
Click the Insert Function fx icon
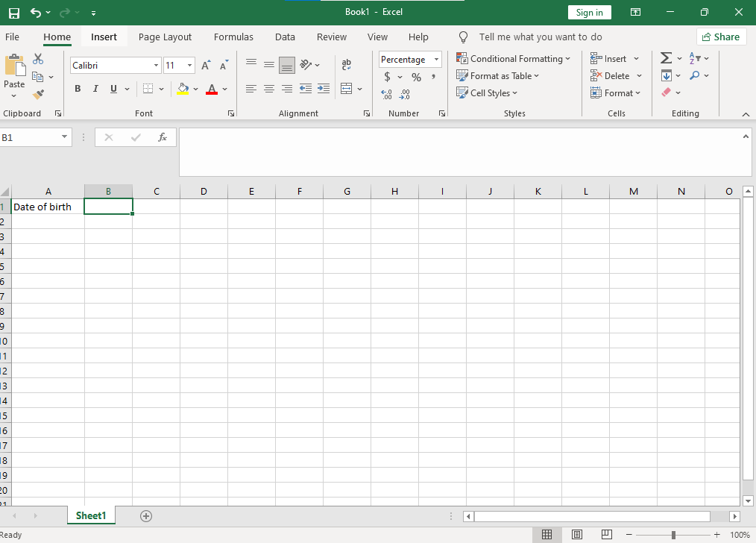click(163, 137)
